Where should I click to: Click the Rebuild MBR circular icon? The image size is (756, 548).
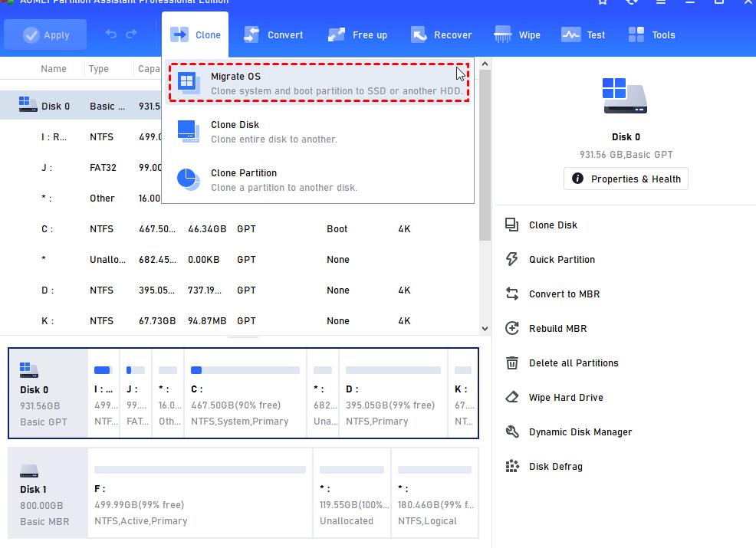[511, 328]
